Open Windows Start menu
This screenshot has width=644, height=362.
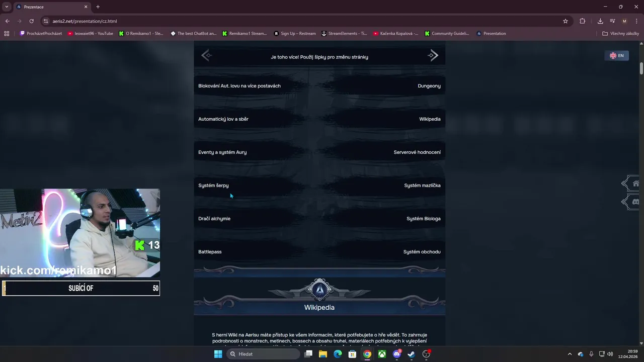[218, 354]
